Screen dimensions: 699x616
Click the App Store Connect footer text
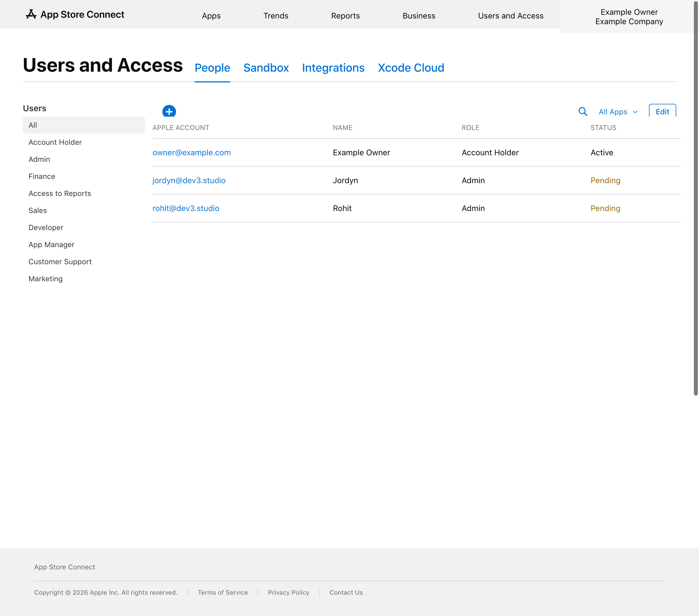pos(65,567)
